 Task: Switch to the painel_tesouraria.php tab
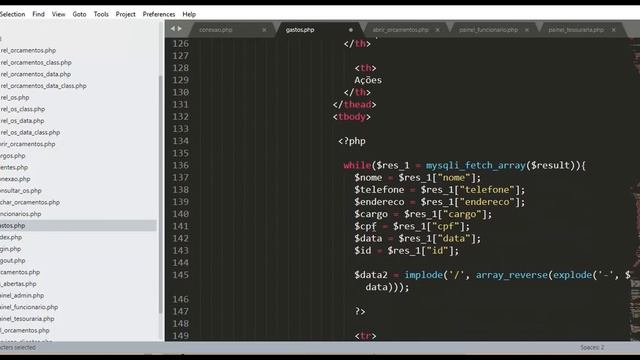coord(576,30)
